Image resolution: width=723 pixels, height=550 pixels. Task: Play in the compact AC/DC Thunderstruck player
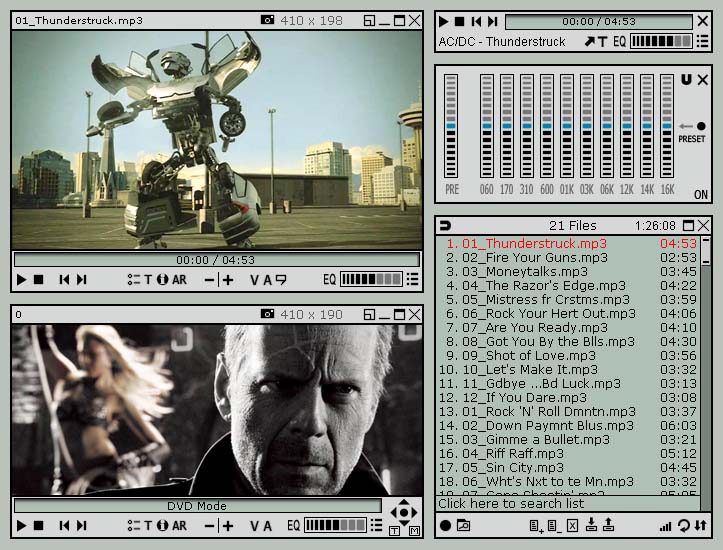(x=443, y=21)
